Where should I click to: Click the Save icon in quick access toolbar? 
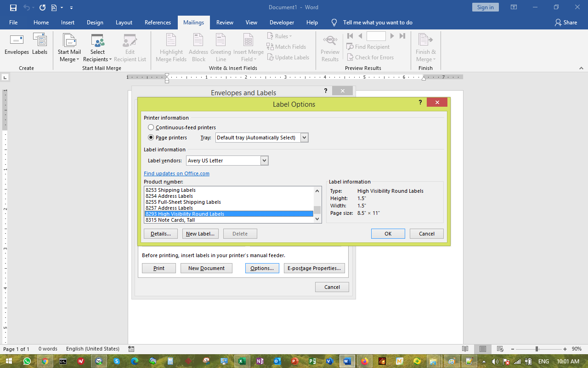pyautogui.click(x=13, y=7)
